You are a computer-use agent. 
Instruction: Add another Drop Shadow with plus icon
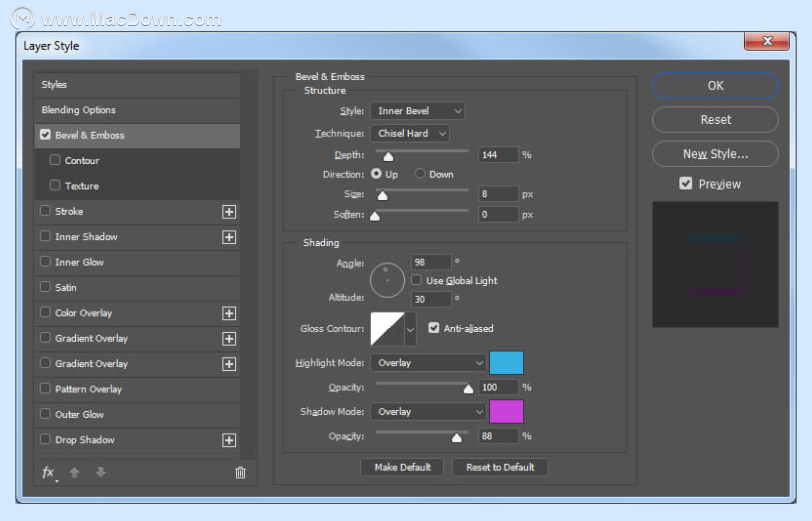click(229, 440)
